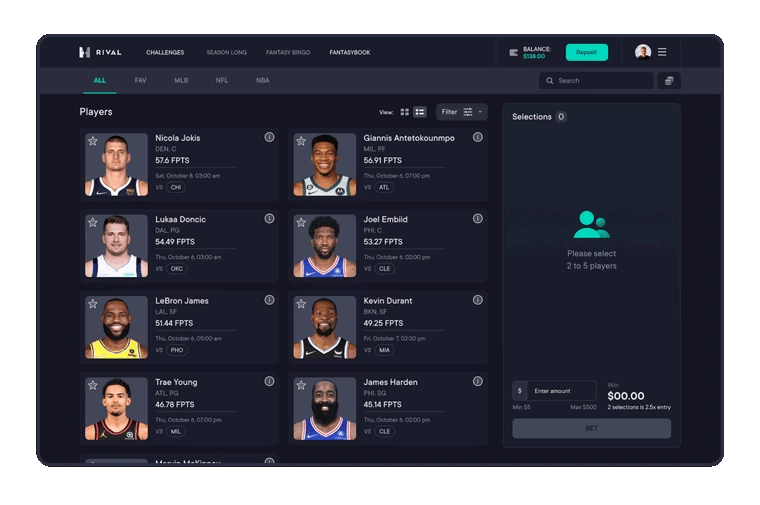
Task: Click the ATL opponent badge
Action: tap(384, 187)
